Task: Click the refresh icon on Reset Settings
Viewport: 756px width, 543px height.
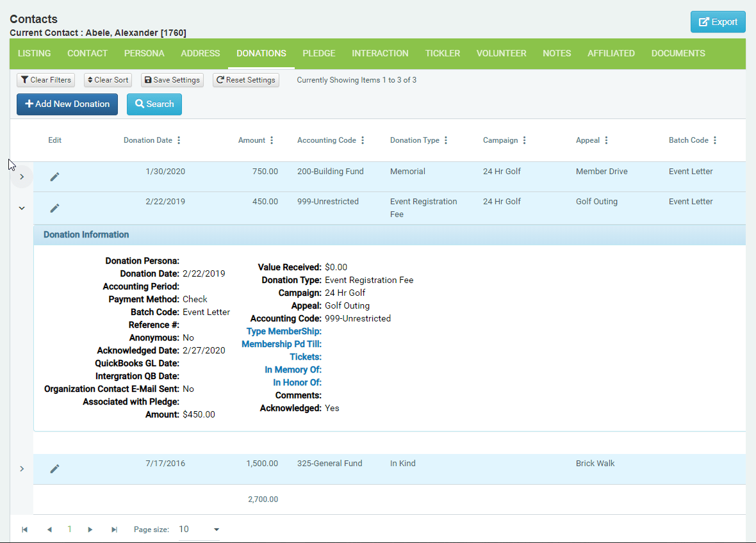Action: point(220,80)
